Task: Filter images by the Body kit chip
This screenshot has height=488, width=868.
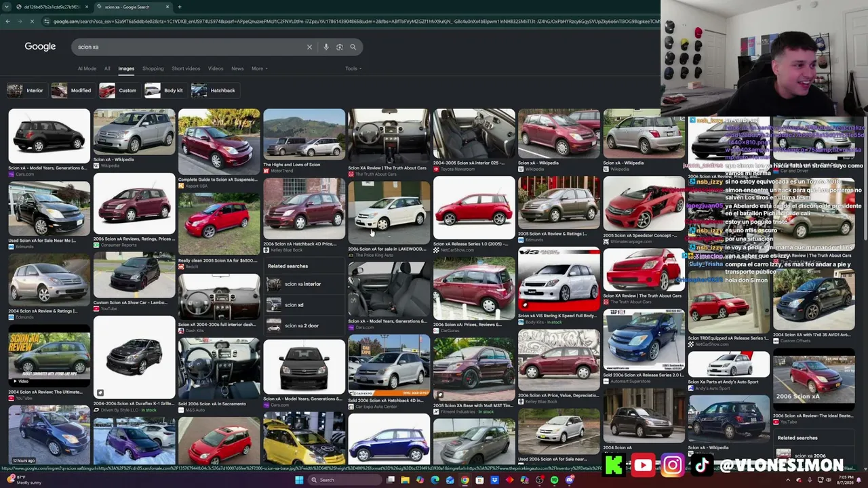Action: coord(165,90)
